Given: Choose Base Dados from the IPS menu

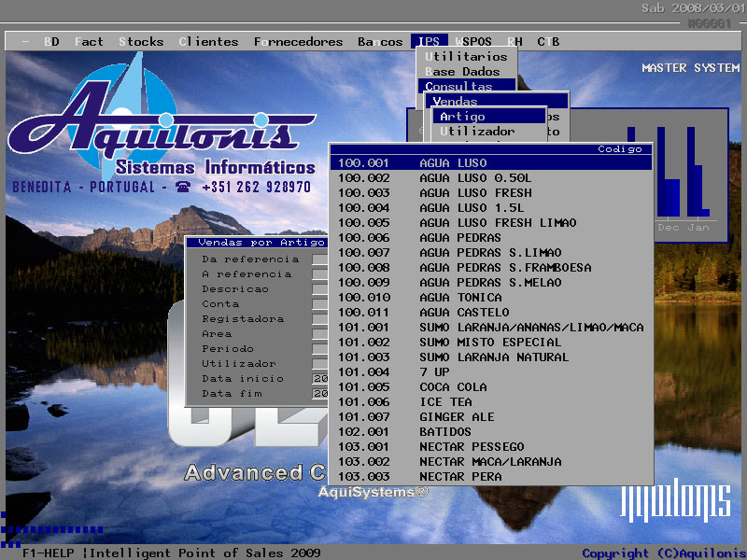Looking at the screenshot, I should point(462,72).
